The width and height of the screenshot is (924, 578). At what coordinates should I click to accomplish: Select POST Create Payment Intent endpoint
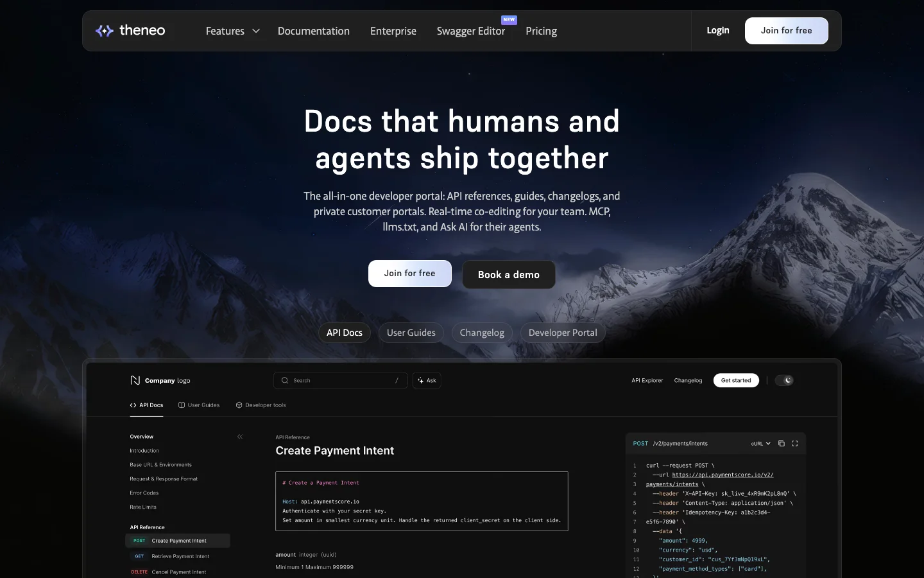(x=178, y=541)
